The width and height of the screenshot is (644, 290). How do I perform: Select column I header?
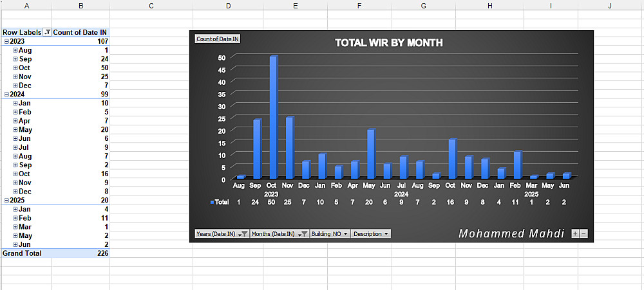tap(551, 5)
